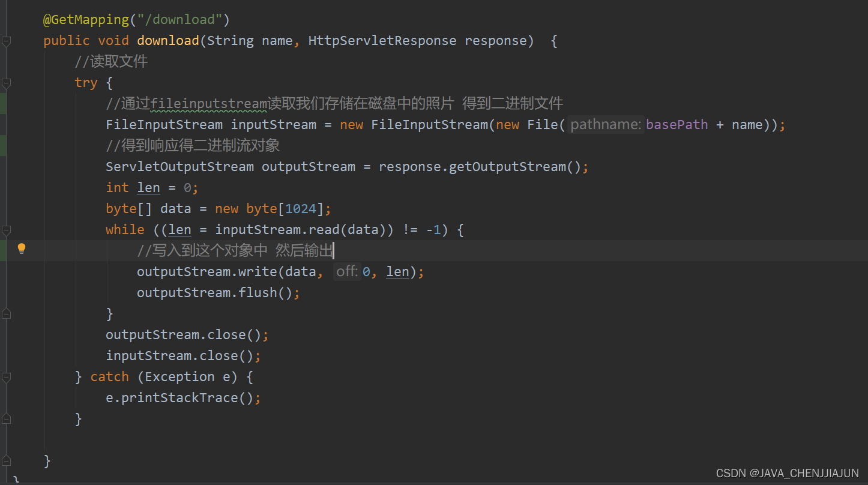The width and height of the screenshot is (868, 485).
Task: Click the basePath variable
Action: 677,125
